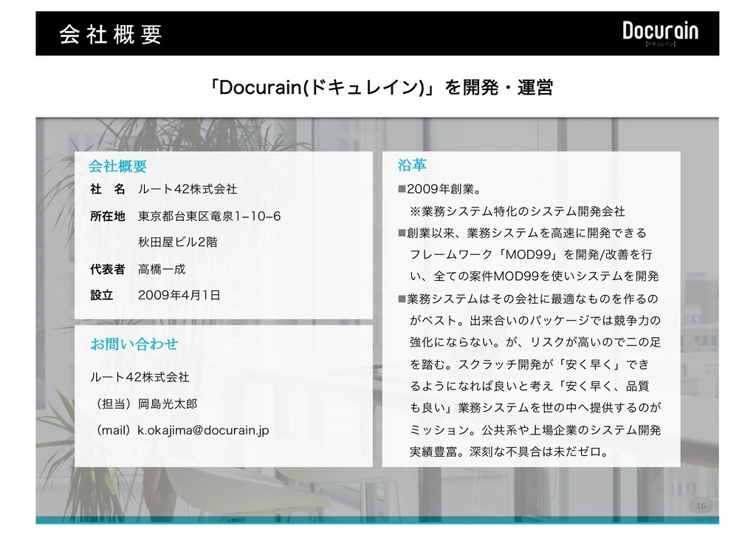Select line るようになれば良いと考え「安く早く、品質
This screenshot has height=535, width=756.
(529, 386)
